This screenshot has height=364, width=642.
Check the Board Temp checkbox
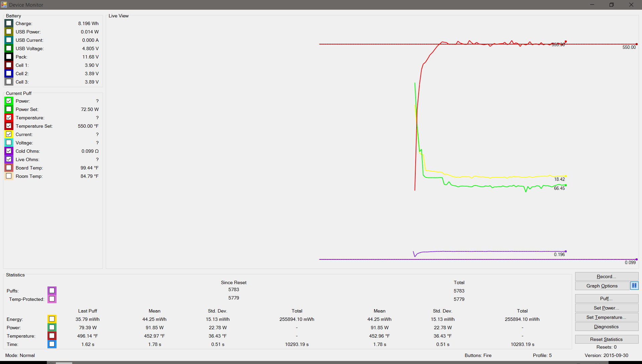click(x=9, y=168)
